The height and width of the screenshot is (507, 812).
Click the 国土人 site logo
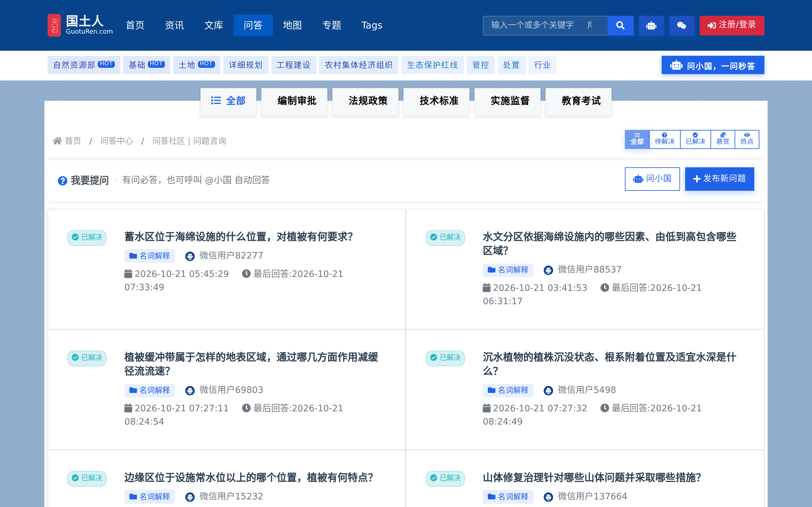pyautogui.click(x=81, y=25)
